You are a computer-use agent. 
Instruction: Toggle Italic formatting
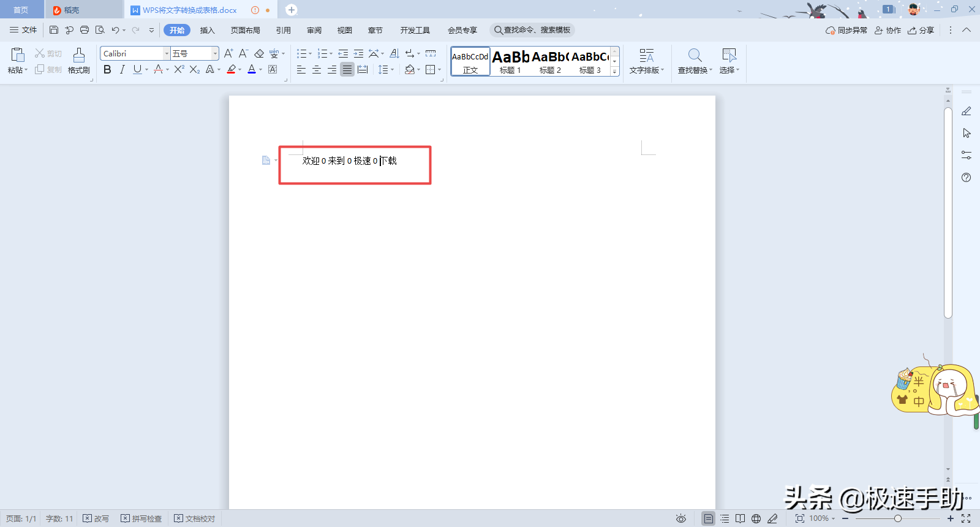122,69
